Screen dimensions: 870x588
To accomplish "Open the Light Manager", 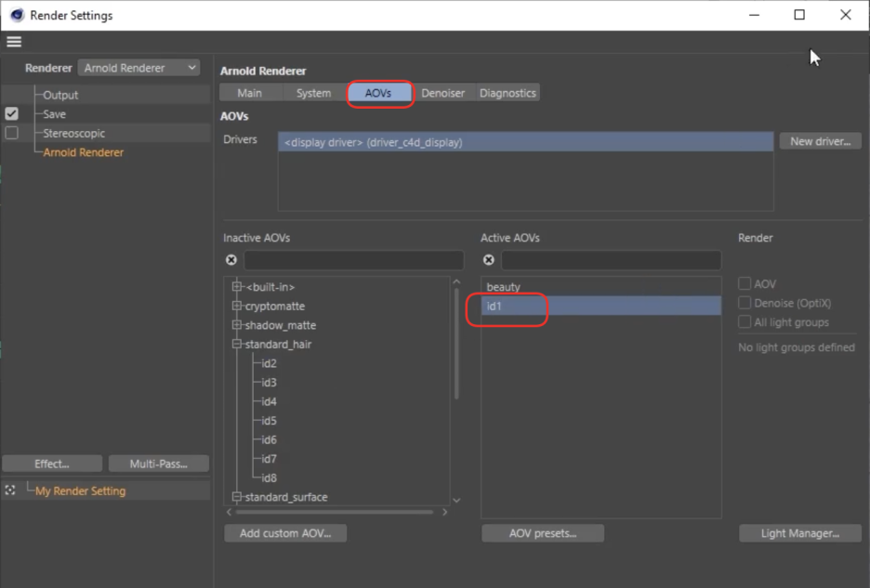I will (800, 533).
